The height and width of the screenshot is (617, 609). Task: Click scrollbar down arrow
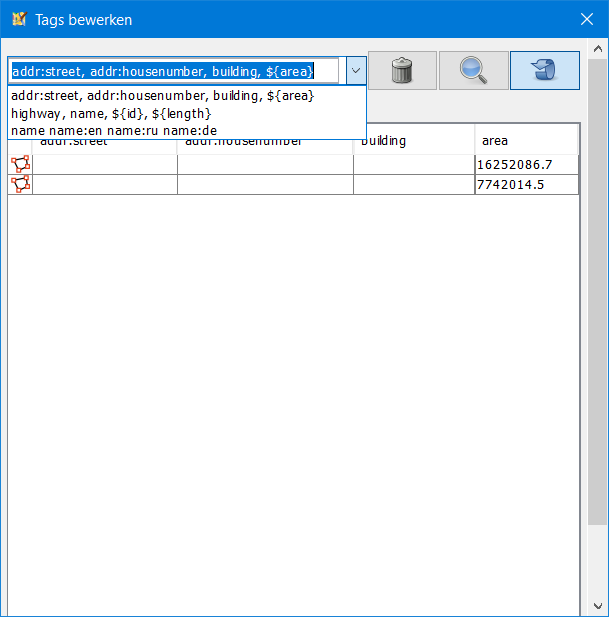(598, 606)
